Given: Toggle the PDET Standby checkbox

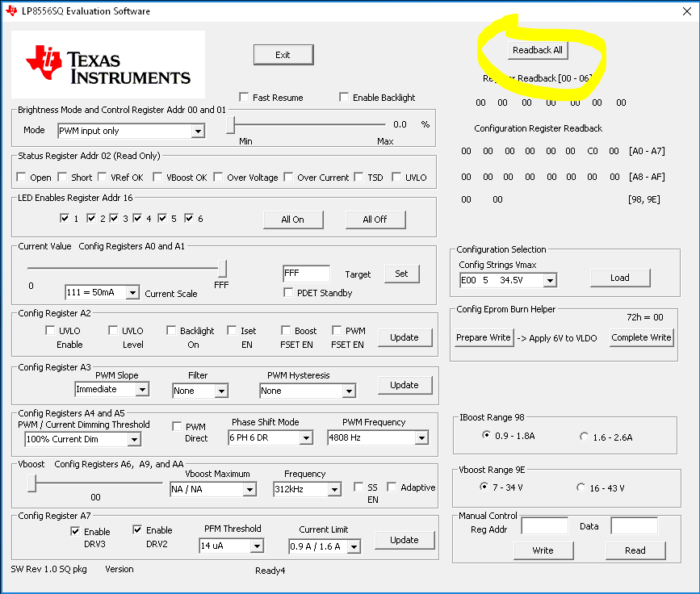Looking at the screenshot, I should 288,292.
